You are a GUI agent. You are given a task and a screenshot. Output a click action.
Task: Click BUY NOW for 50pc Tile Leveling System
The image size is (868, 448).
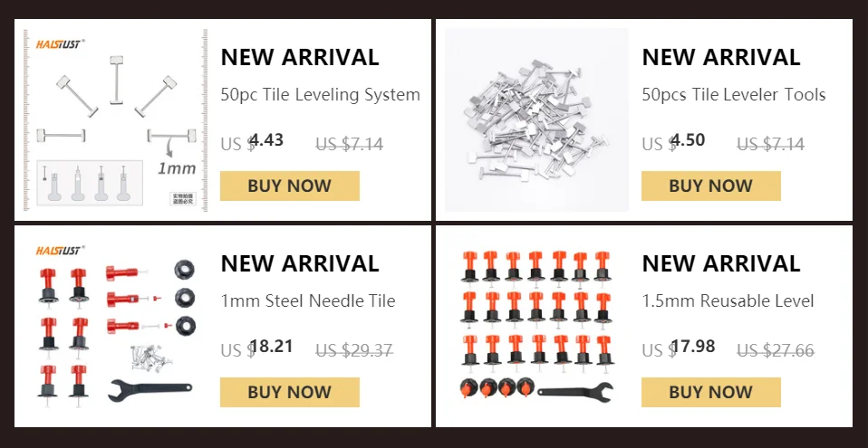pos(290,186)
